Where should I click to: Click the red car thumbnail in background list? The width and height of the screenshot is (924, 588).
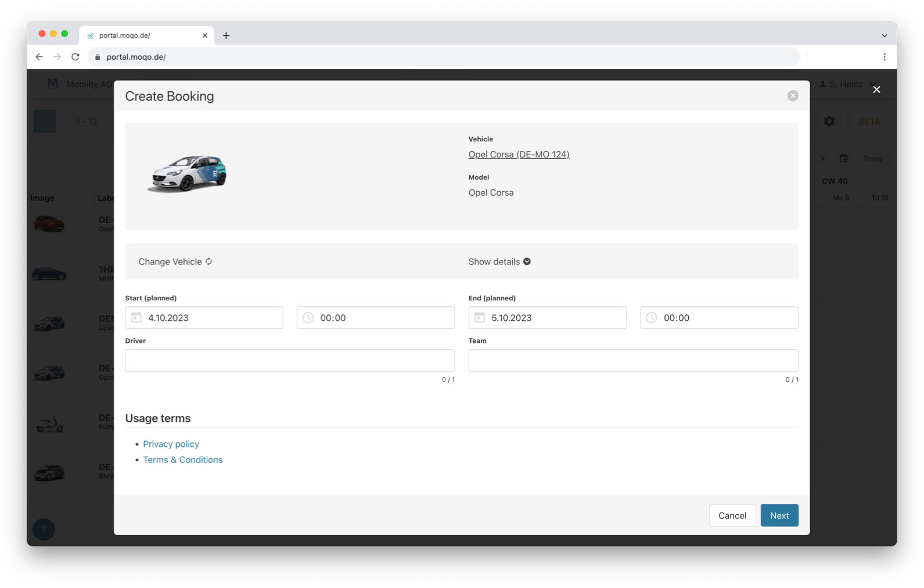(x=49, y=224)
